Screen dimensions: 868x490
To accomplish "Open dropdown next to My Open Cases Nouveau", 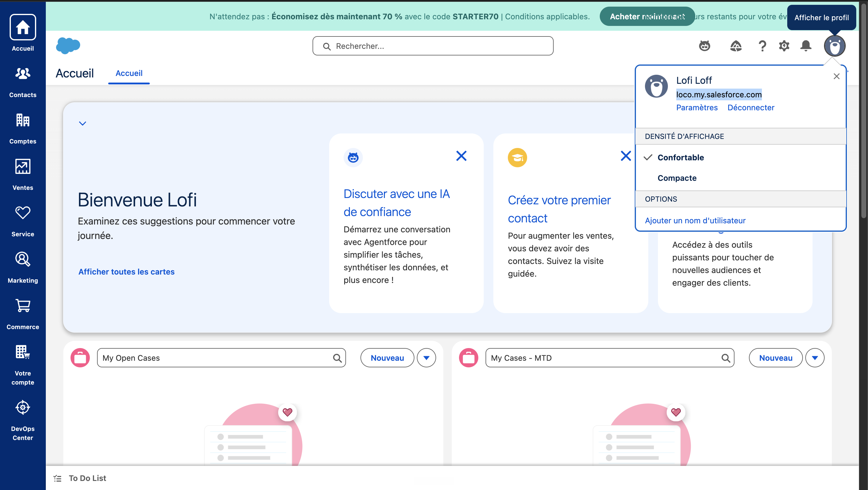I will click(x=426, y=358).
